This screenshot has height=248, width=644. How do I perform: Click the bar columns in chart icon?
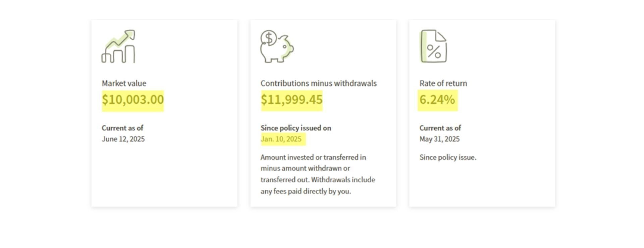click(x=118, y=54)
